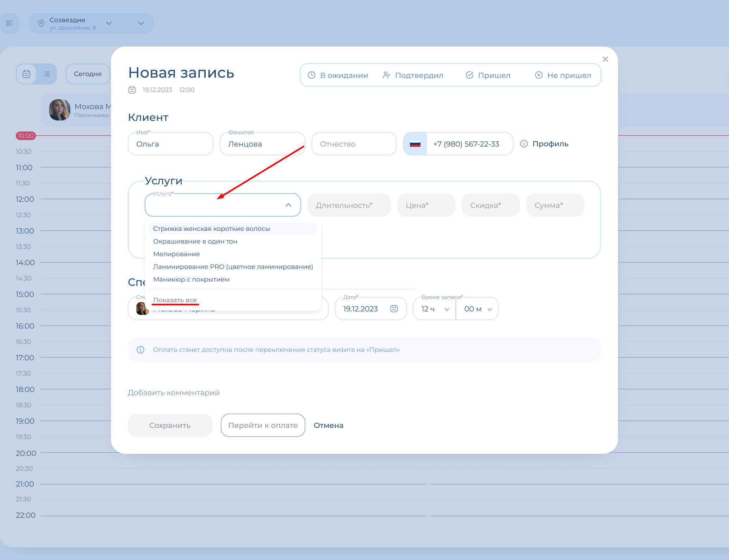Screen dimensions: 729x560
Task: Click the Отмена button
Action: point(329,425)
